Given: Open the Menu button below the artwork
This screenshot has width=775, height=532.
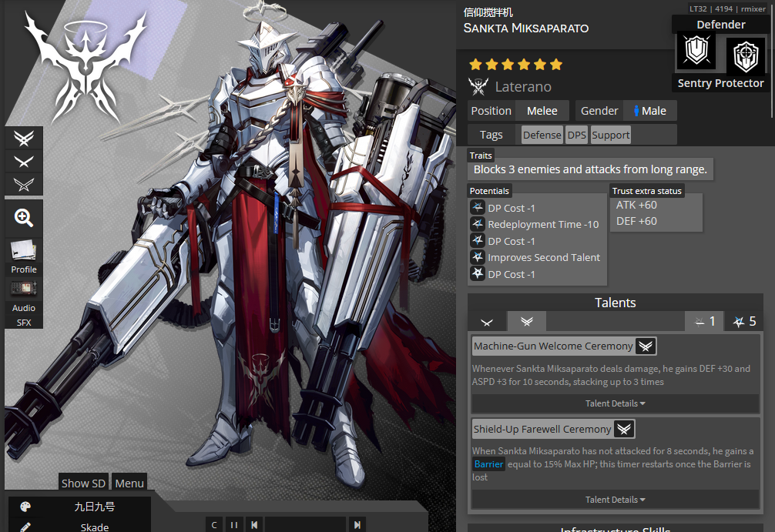Looking at the screenshot, I should pos(129,483).
